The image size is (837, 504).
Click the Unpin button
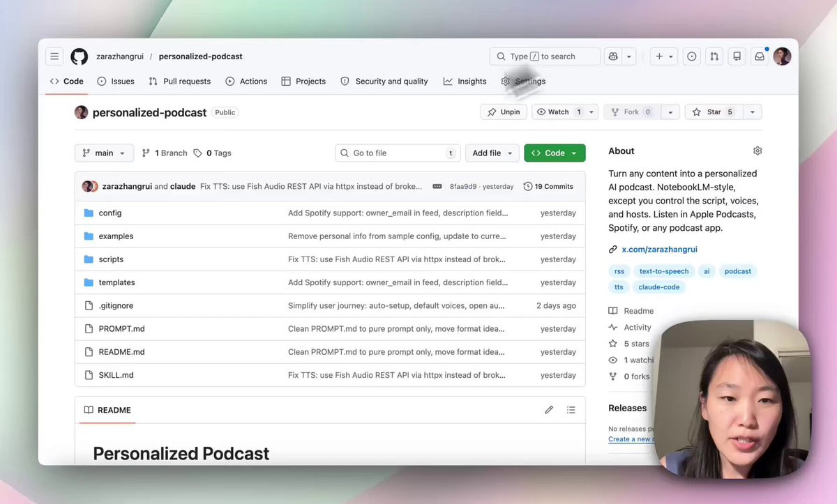(504, 112)
